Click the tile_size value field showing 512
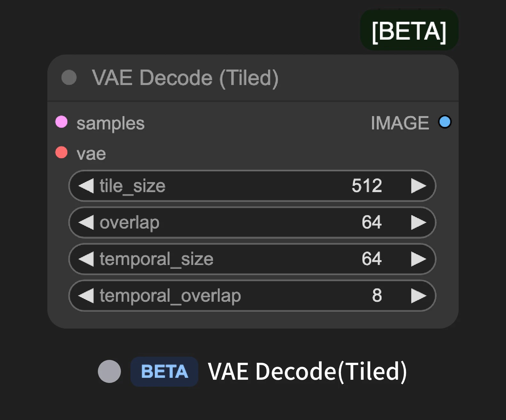The width and height of the screenshot is (506, 420). click(367, 186)
